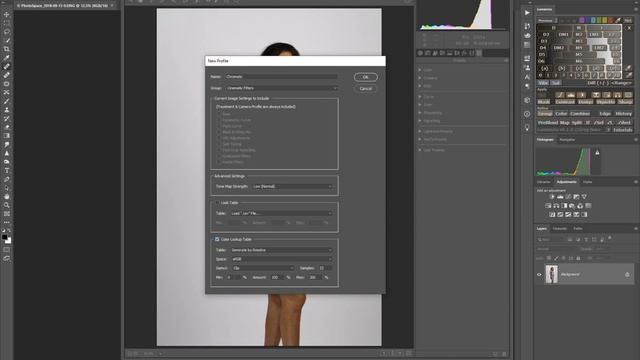Screen dimensions: 640x360
Task: Toggle Quick Mask mode in toolbar
Action: tap(7, 249)
